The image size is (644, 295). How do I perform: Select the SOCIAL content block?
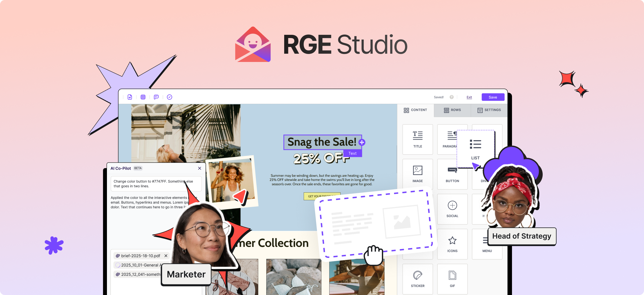pos(452,209)
